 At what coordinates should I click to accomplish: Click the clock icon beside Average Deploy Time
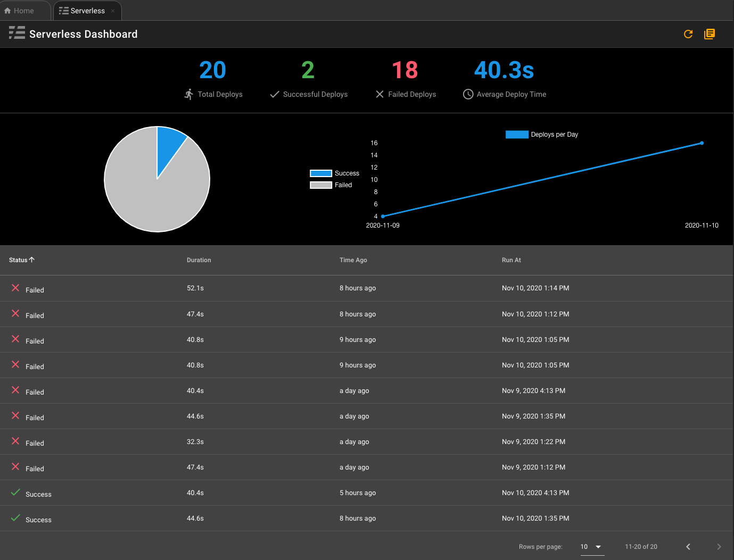[x=468, y=94]
